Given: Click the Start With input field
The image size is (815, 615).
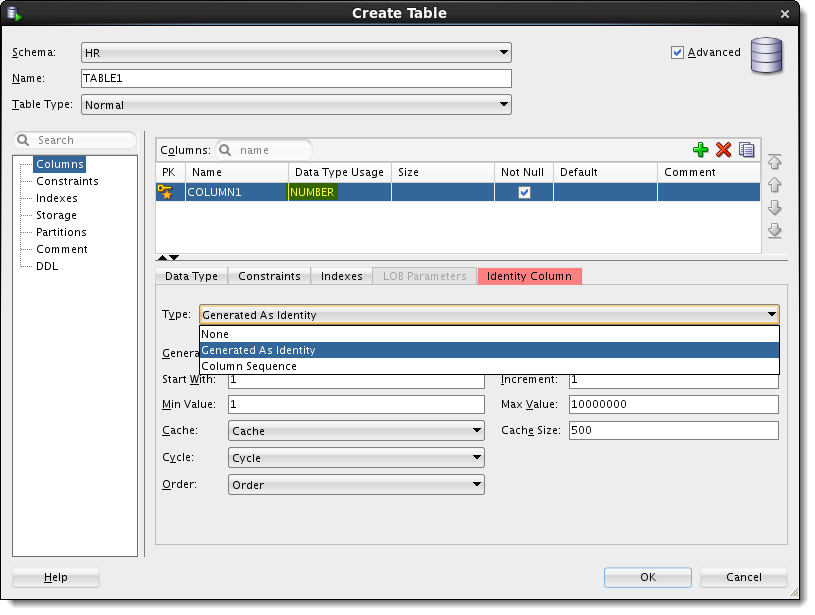Looking at the screenshot, I should click(356, 381).
